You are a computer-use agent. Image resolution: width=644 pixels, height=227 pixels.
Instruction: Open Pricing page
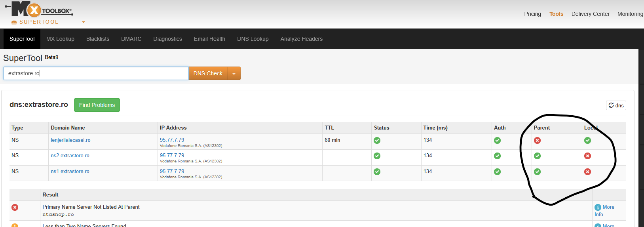[532, 14]
